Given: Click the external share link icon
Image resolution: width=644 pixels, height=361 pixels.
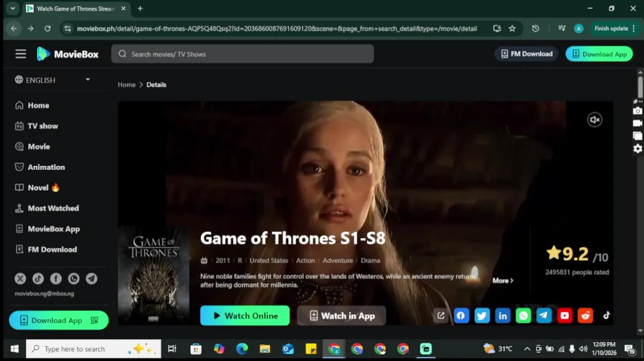Looking at the screenshot, I should pyautogui.click(x=441, y=315).
